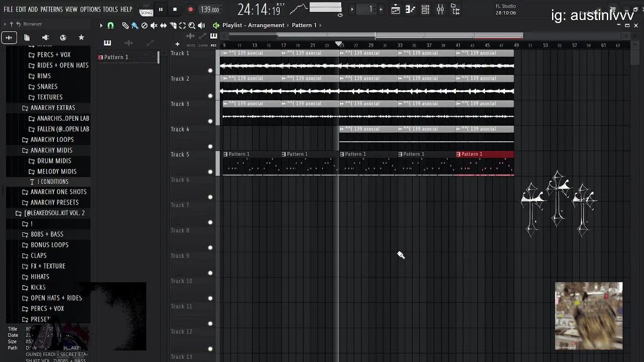Viewport: 644px width, 362px height.
Task: Mute Track 3 using its dot
Action: 210,121
